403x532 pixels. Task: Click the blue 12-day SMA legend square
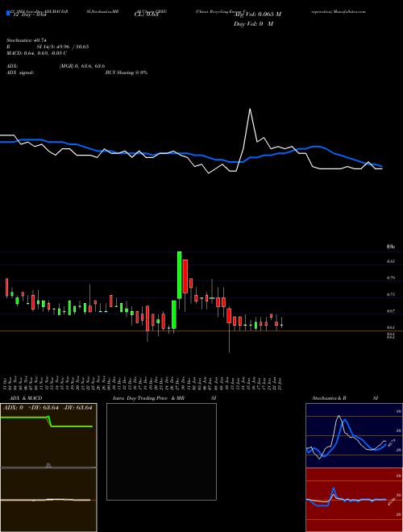[x=8, y=13]
